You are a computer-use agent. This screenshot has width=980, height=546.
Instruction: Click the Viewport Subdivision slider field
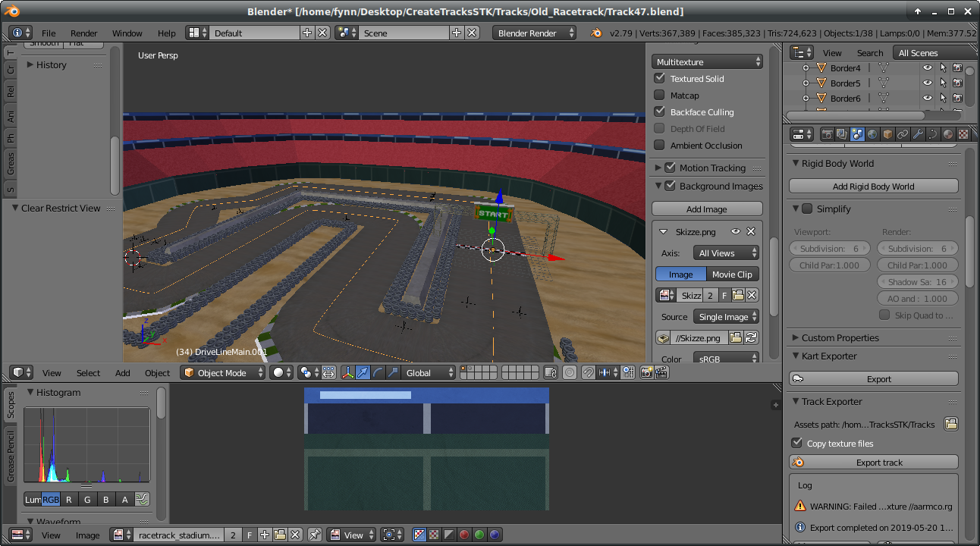(828, 249)
